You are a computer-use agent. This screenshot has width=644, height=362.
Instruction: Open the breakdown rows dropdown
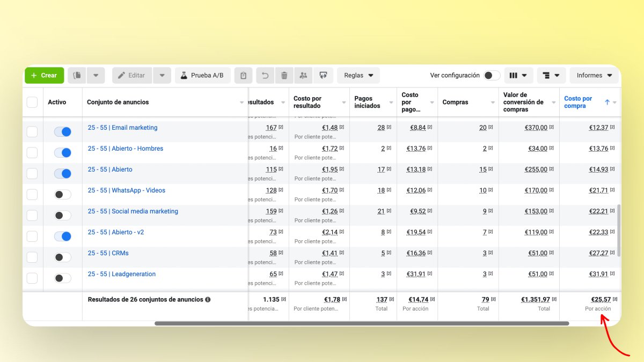click(x=551, y=76)
